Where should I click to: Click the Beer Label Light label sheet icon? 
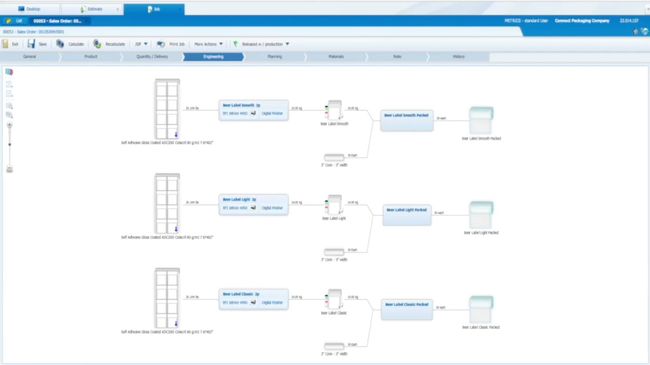334,205
